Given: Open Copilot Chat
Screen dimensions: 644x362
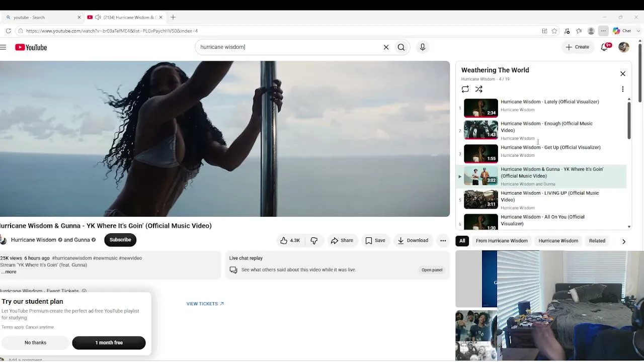Looking at the screenshot, I should click(622, 31).
